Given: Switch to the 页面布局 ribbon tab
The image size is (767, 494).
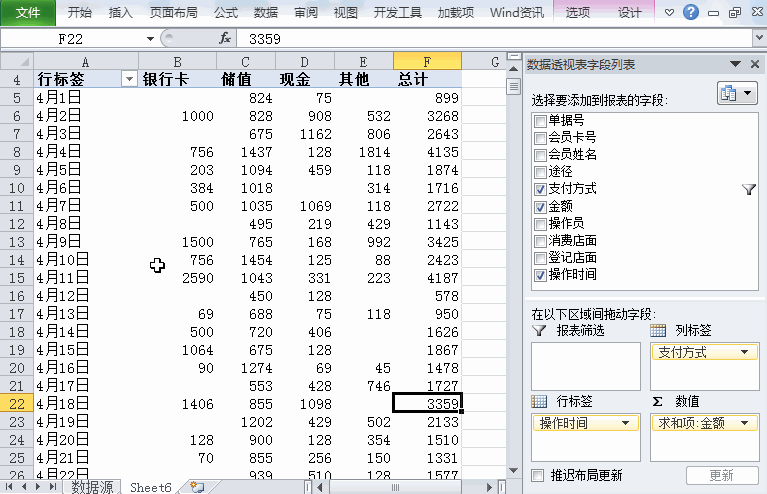Looking at the screenshot, I should [174, 13].
